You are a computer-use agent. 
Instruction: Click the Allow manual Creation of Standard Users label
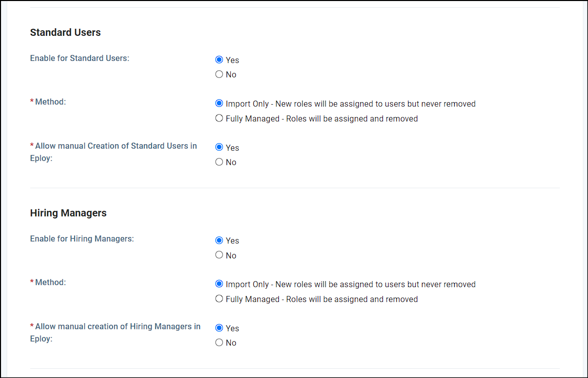113,152
